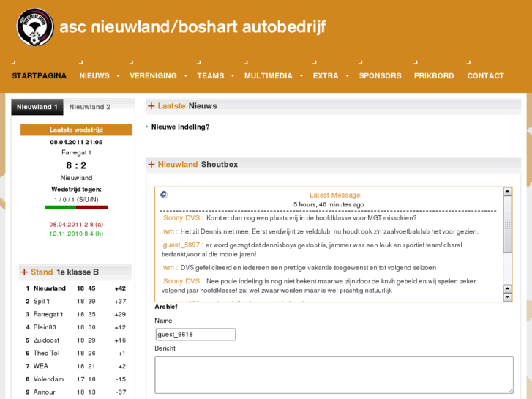Click Farregat 't in the standings table
Screen dimensions: 532x399
point(48,315)
